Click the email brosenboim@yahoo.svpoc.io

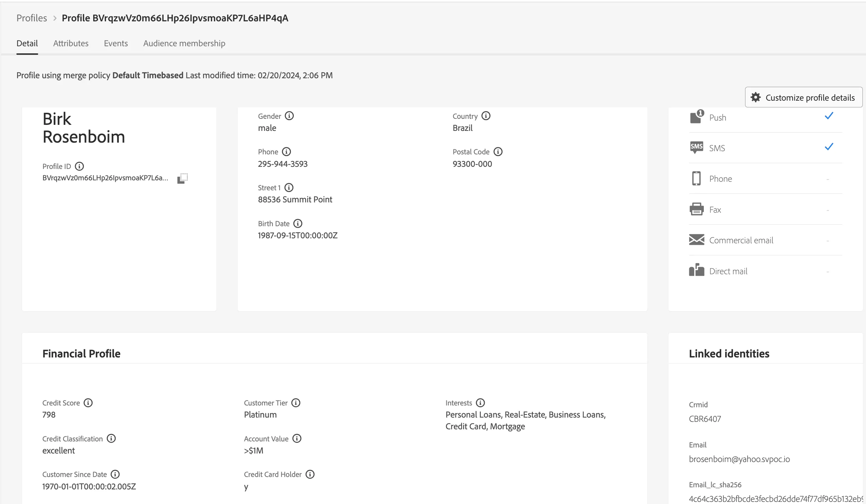tap(739, 459)
